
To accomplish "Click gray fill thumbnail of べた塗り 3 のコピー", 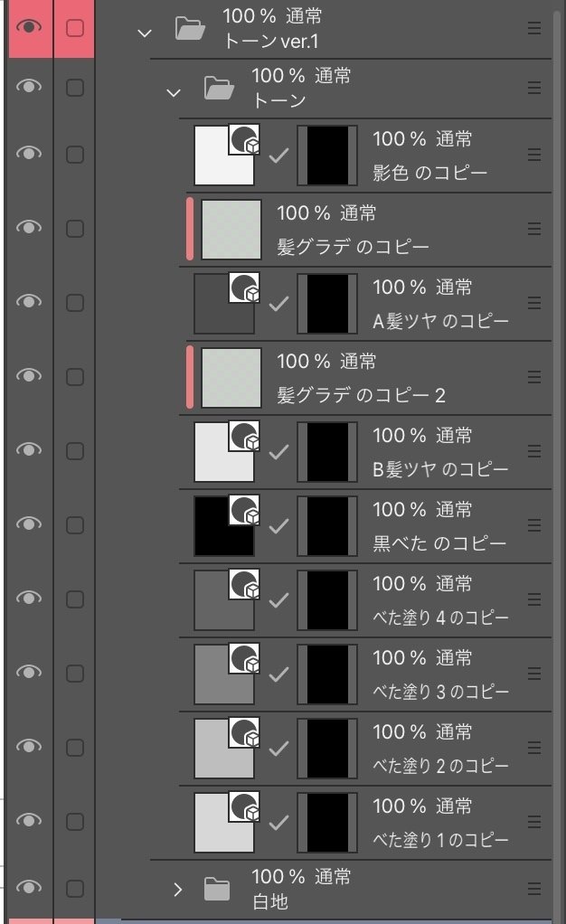I will point(224,674).
